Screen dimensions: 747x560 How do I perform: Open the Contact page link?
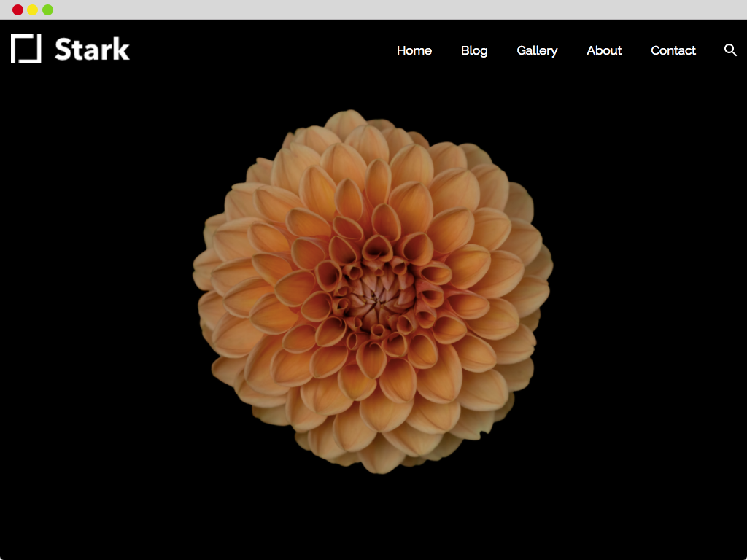673,50
